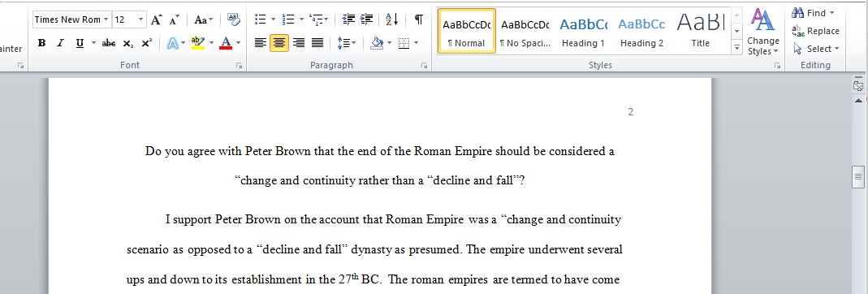This screenshot has width=868, height=294.
Task: Toggle Center alignment
Action: tap(279, 42)
